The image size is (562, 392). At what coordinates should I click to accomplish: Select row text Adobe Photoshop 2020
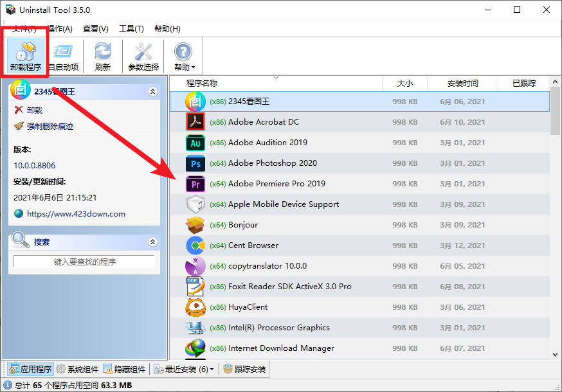click(273, 163)
